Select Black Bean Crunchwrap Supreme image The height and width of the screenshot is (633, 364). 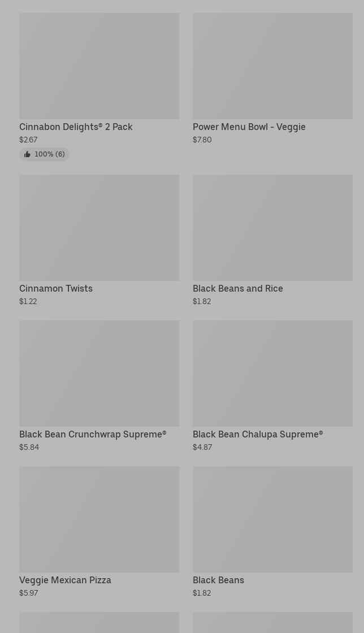(x=99, y=373)
